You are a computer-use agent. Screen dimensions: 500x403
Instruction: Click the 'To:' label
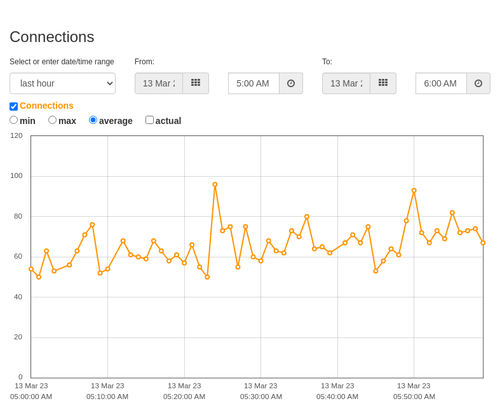pos(327,62)
